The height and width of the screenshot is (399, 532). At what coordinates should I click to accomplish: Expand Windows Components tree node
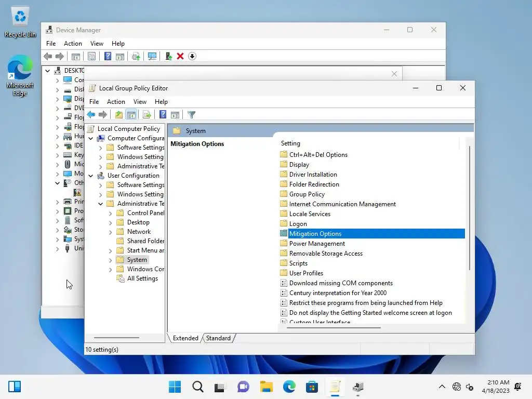point(110,270)
